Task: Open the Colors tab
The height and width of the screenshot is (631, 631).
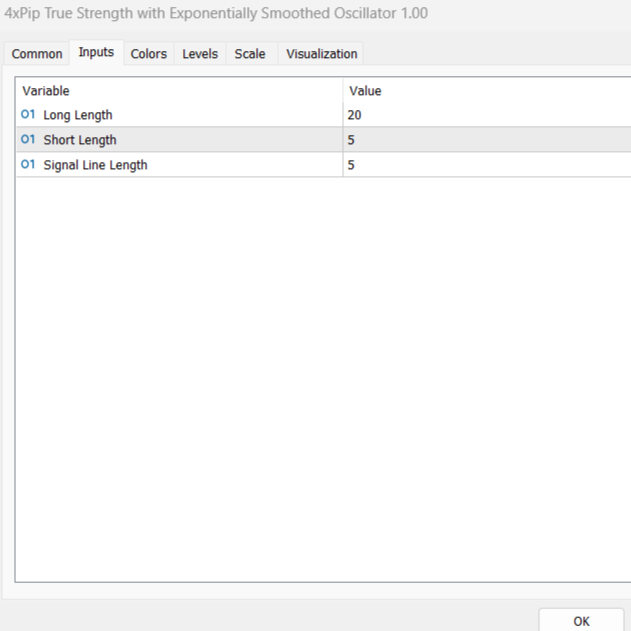Action: click(149, 54)
